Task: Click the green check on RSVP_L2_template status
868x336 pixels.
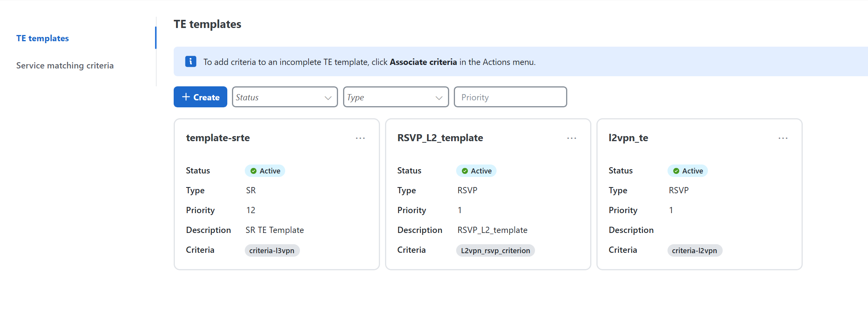Action: point(465,171)
